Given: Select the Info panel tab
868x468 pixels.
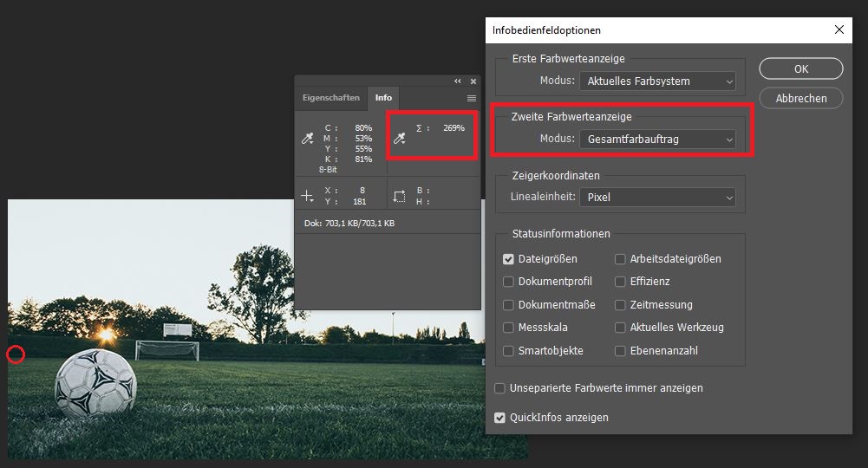Looking at the screenshot, I should point(383,98).
